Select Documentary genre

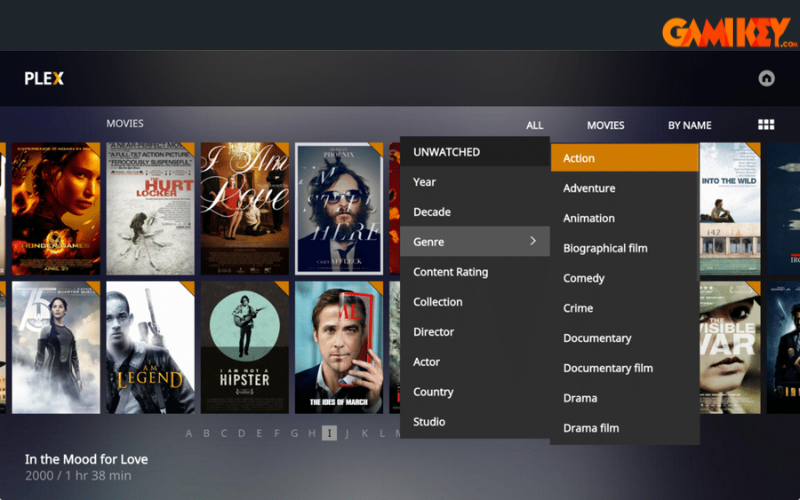(624, 338)
